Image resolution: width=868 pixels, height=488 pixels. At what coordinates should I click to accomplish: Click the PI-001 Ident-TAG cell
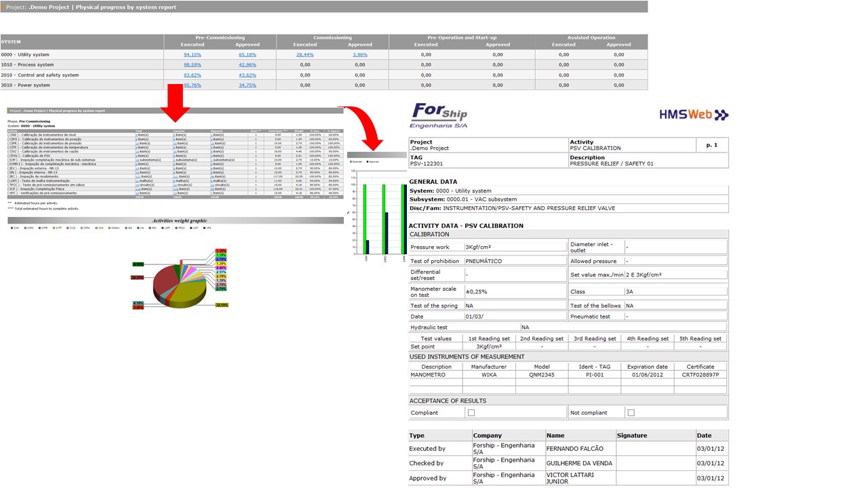click(595, 374)
